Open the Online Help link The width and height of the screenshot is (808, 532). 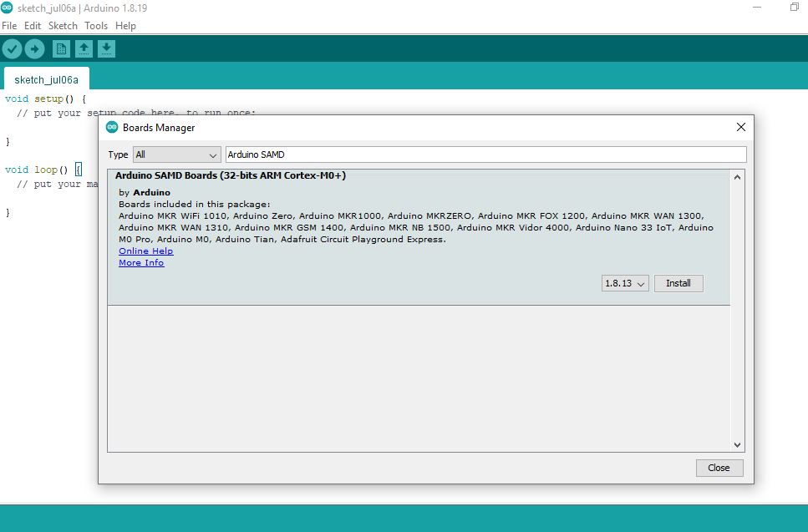146,251
